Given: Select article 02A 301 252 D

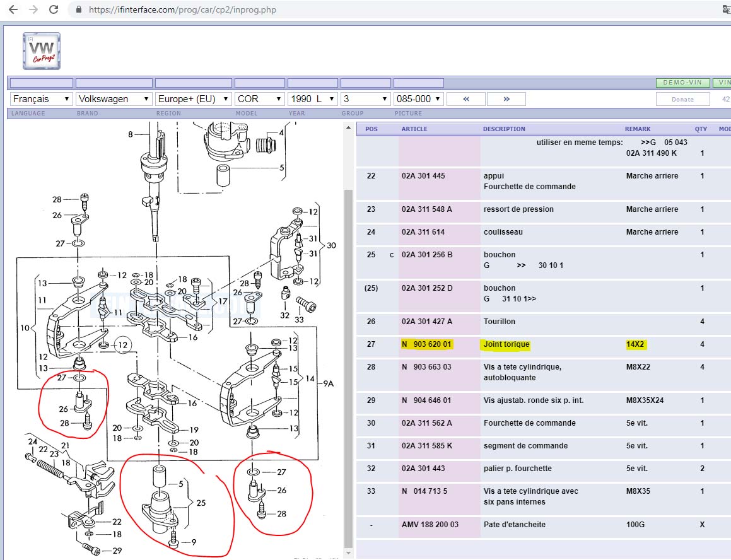Looking at the screenshot, I should (x=427, y=288).
